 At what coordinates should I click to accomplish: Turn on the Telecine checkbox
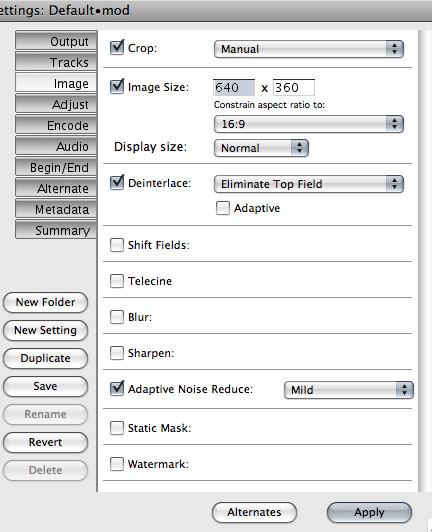117,281
